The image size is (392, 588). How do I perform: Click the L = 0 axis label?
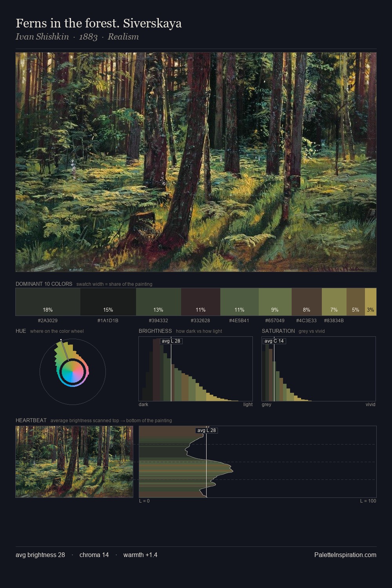click(144, 501)
